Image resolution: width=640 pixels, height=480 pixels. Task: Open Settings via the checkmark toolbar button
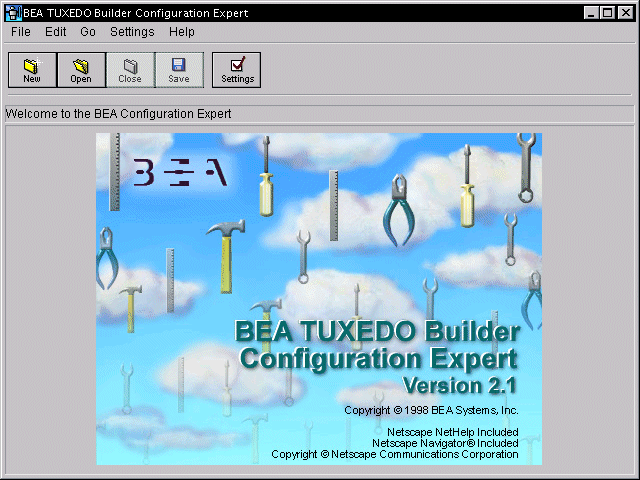point(236,70)
